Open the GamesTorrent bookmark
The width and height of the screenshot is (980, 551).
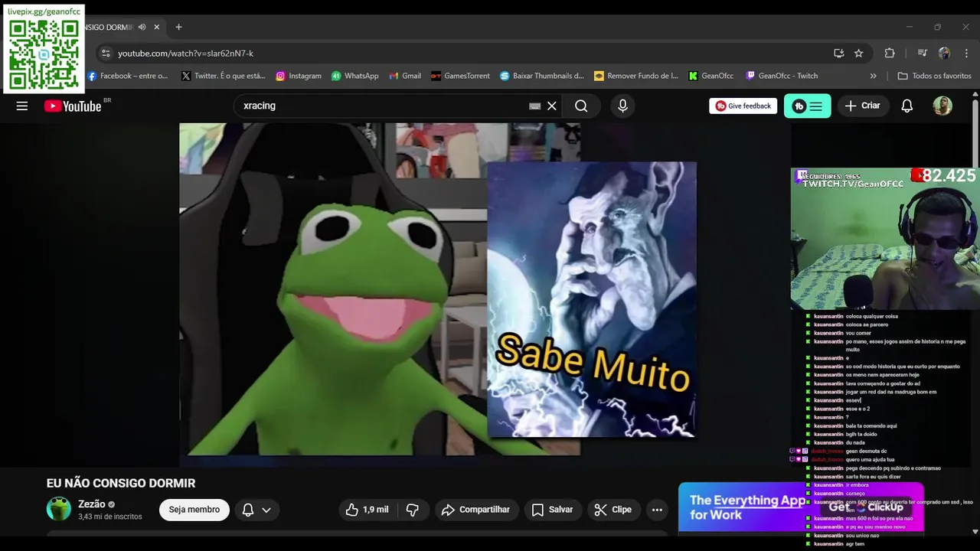click(460, 76)
